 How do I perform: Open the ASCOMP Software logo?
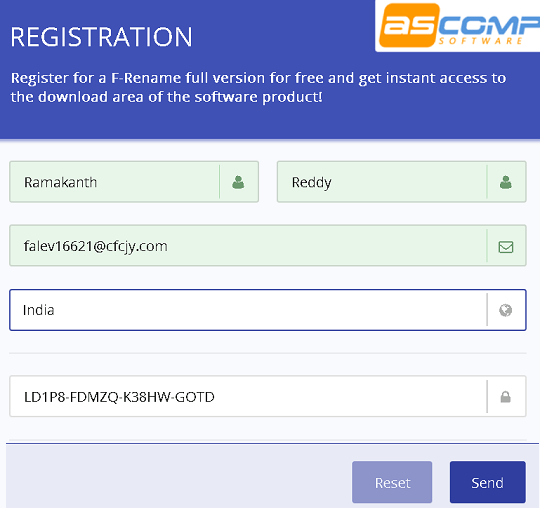[458, 26]
